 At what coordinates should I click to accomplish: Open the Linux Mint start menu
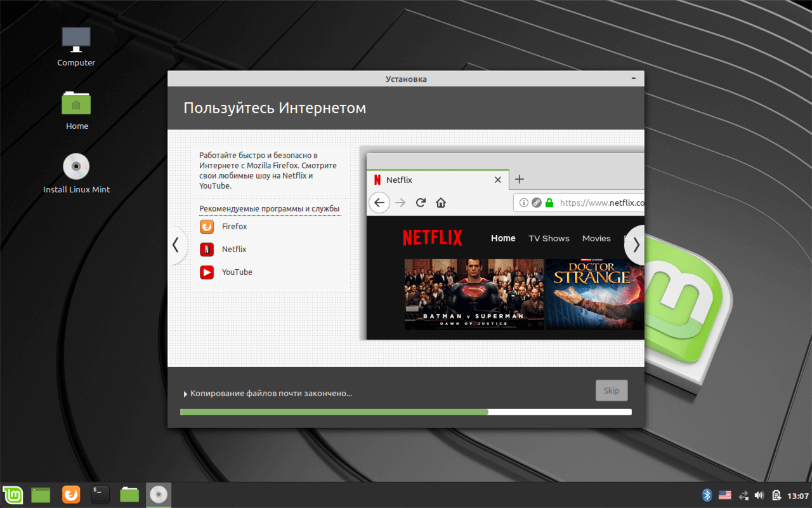[x=13, y=495]
